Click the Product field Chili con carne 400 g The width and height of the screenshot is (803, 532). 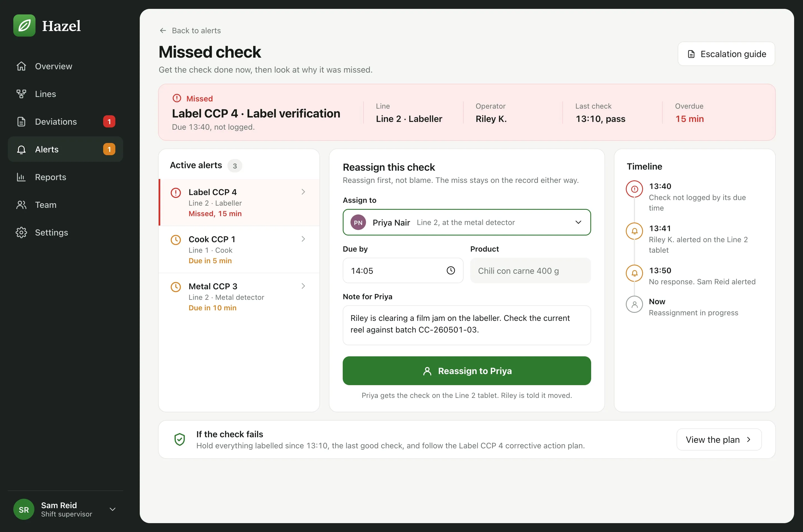[530, 270]
